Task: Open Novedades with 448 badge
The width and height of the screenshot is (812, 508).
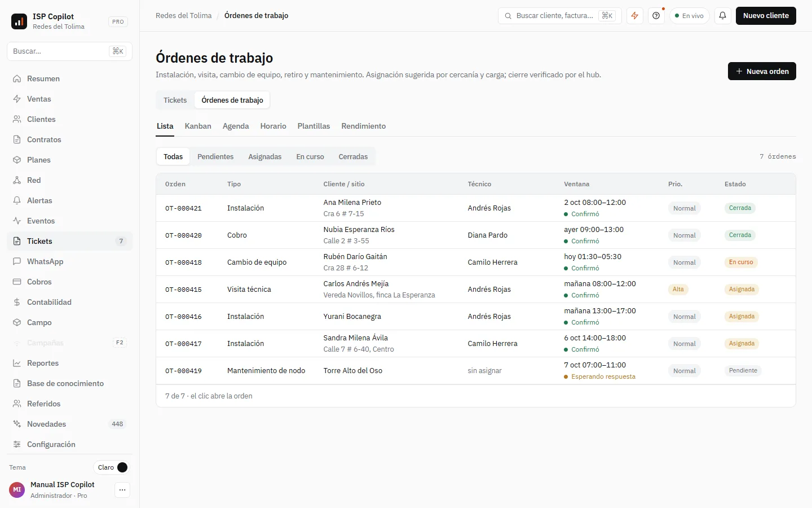Action: coord(69,424)
